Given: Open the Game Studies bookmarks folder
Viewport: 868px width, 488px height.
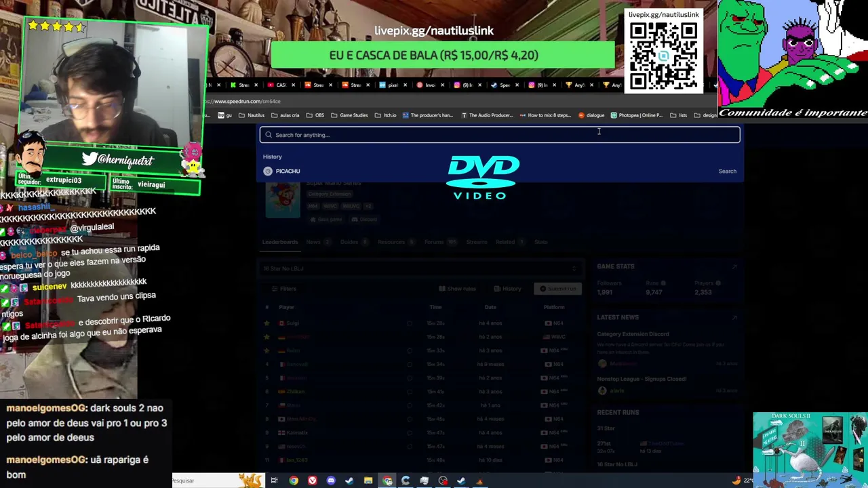Looking at the screenshot, I should [349, 115].
